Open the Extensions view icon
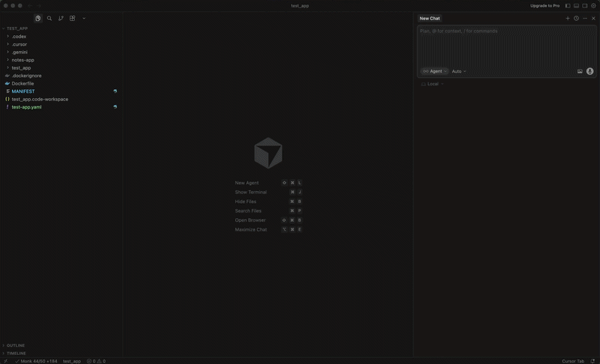600x364 pixels. coord(72,18)
